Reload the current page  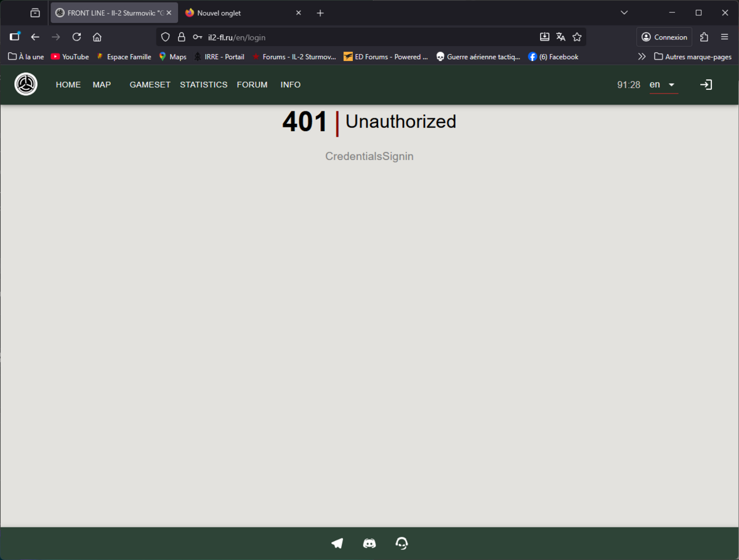[x=76, y=37]
